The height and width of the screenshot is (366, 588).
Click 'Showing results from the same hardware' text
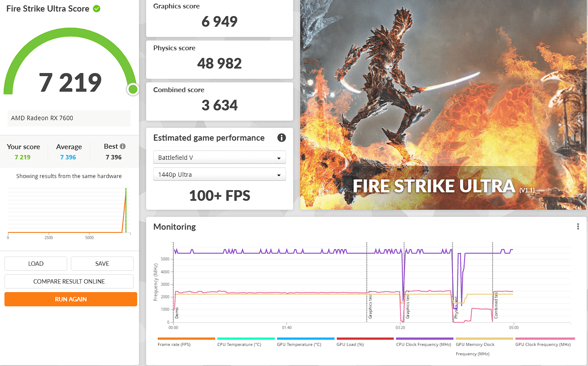pyautogui.click(x=69, y=176)
